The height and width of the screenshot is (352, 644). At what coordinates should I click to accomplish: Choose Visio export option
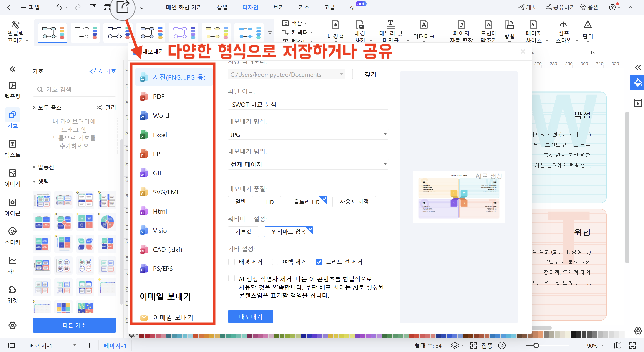point(159,230)
